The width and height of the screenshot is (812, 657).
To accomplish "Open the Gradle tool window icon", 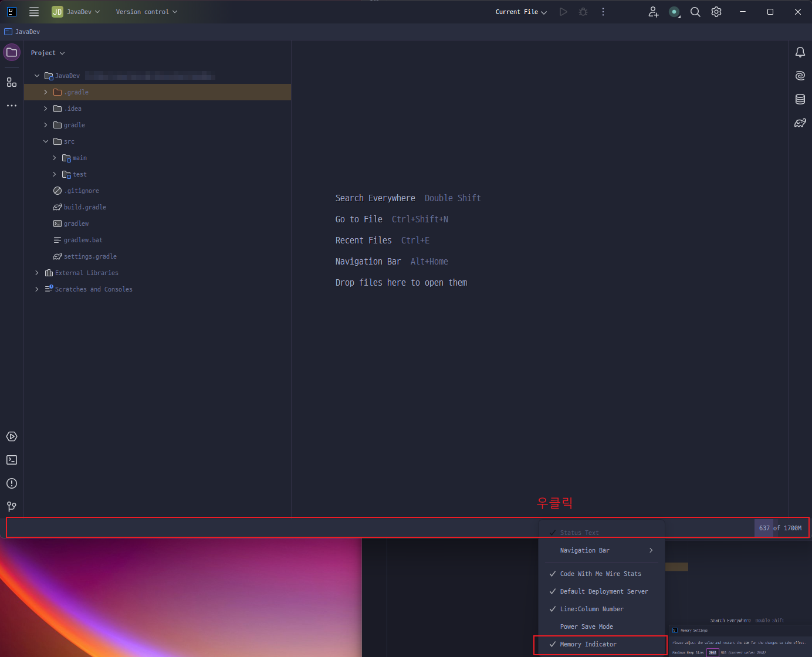I will (800, 123).
